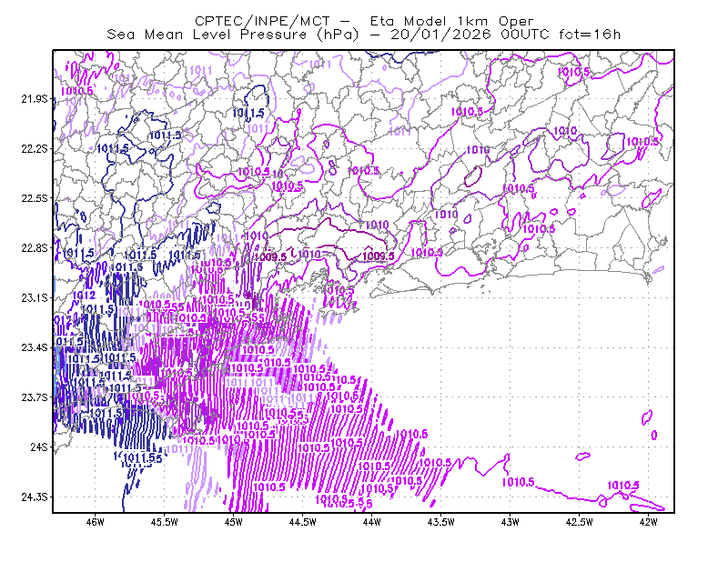Viewport: 728px width, 562px height.
Task: Click the 43W longitude axis label
Action: pos(510,522)
